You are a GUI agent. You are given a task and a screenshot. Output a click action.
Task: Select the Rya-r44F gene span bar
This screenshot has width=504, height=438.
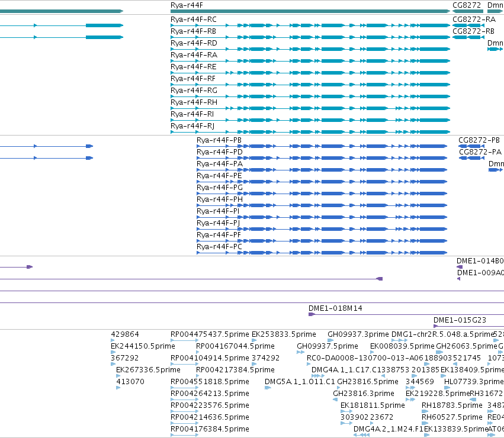(310, 11)
